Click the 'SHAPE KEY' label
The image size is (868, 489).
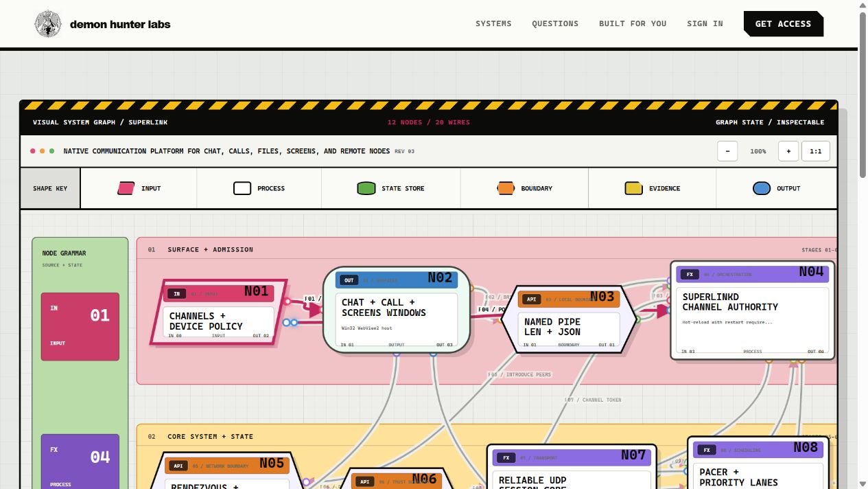pyautogui.click(x=50, y=188)
